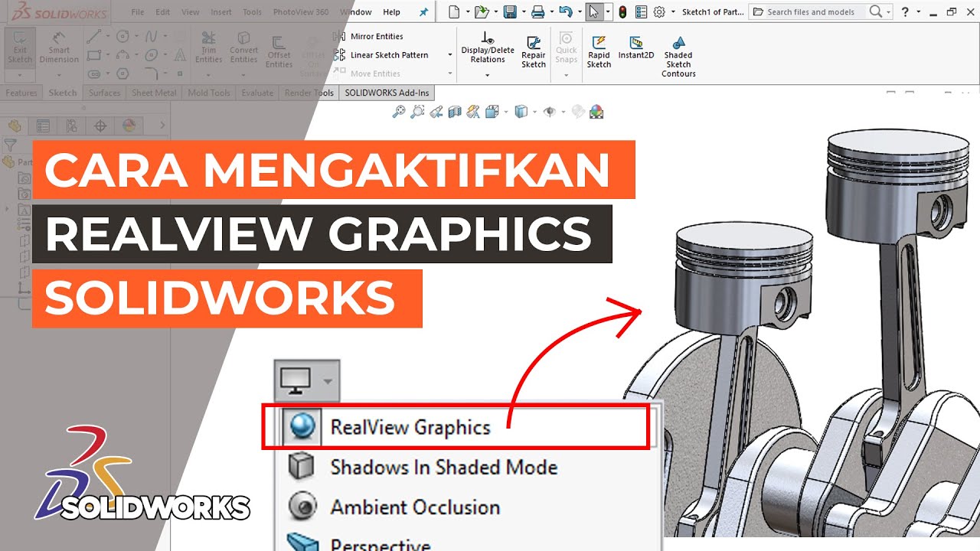Switch to SOLIDWORKS Add-Ins tab
This screenshot has width=980, height=551.
click(x=387, y=93)
